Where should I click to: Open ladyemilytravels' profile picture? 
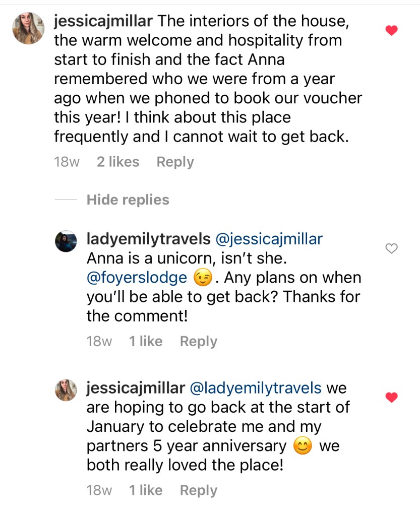point(66,242)
